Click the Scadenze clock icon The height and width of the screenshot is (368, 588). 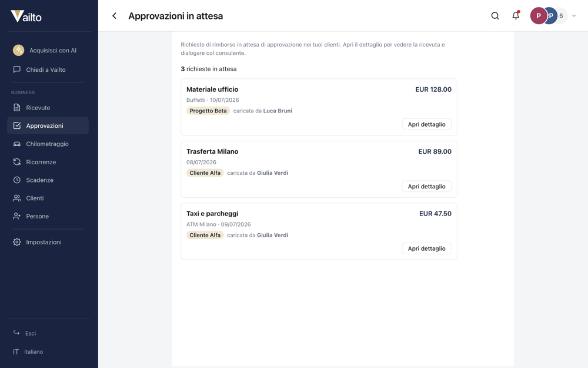pyautogui.click(x=17, y=180)
